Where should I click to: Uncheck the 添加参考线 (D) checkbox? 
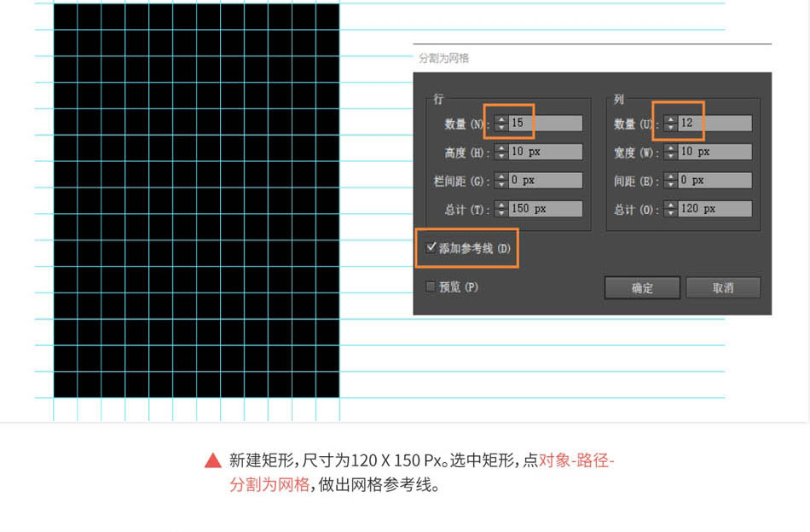coord(431,247)
